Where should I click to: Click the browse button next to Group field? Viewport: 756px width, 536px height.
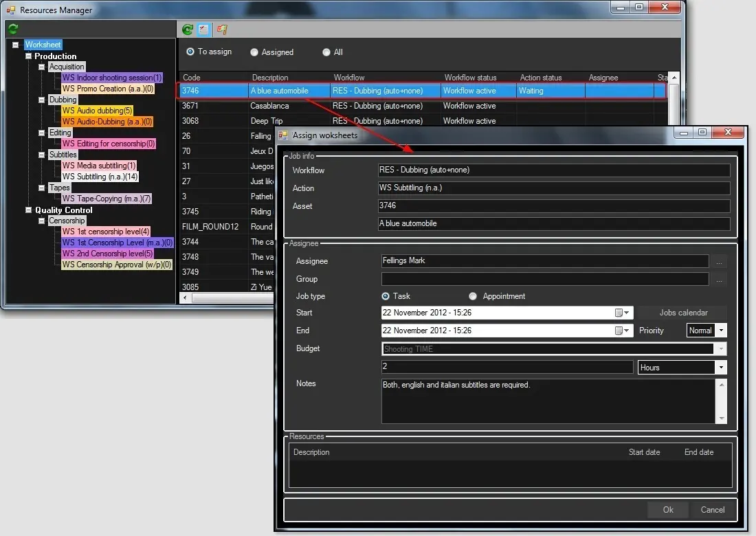719,280
